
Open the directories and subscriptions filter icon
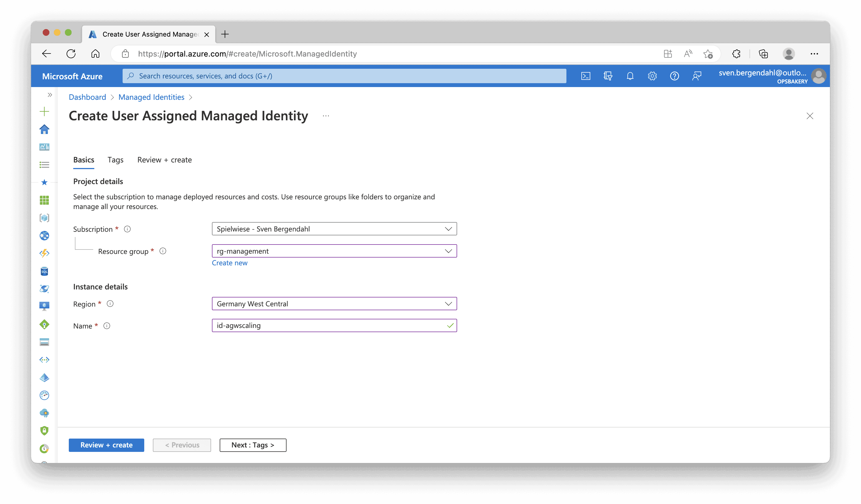608,76
